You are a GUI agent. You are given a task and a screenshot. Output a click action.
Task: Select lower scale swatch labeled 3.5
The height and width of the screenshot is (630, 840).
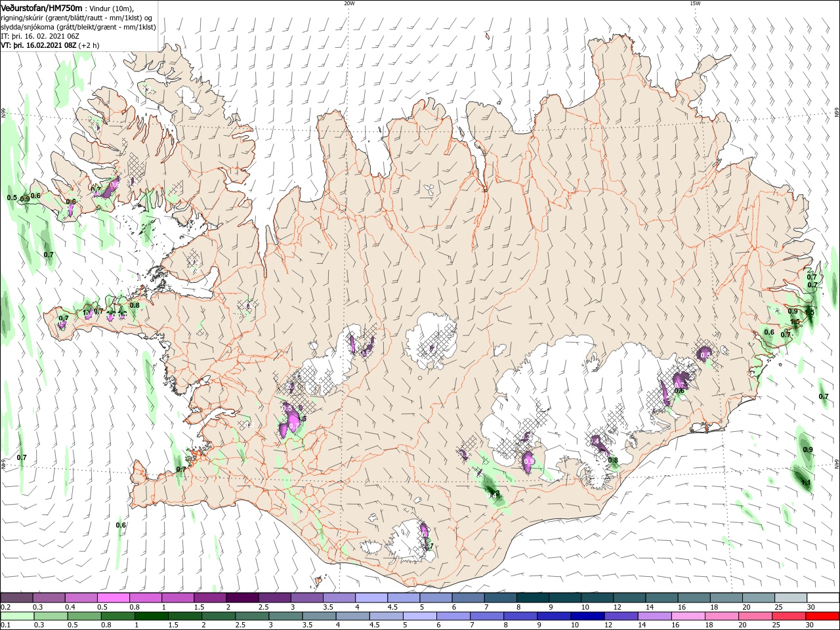click(319, 616)
